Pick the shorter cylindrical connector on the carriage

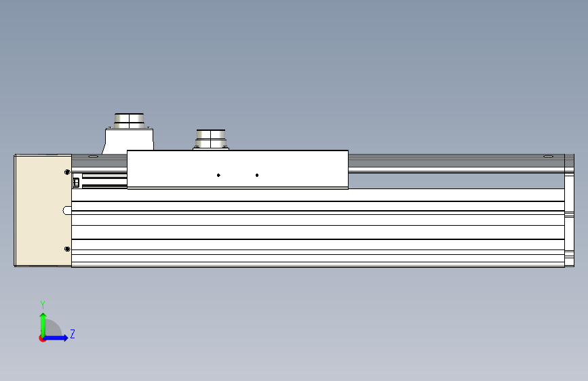click(211, 139)
